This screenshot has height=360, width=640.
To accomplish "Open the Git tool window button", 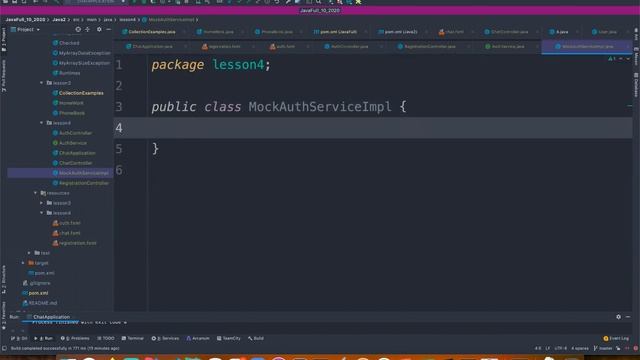I will tap(19, 338).
